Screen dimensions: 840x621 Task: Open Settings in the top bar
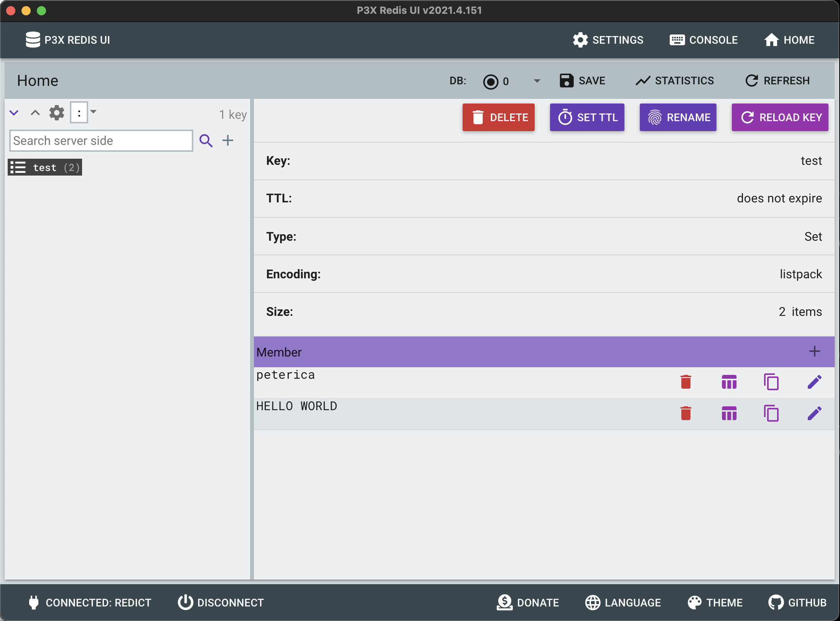click(x=608, y=40)
